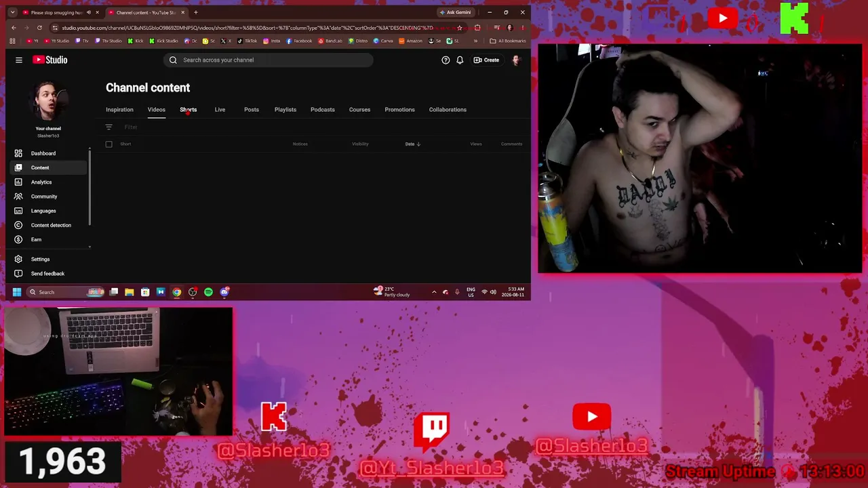The height and width of the screenshot is (488, 868).
Task: Open a new browser tab with plus button
Action: pyautogui.click(x=196, y=12)
